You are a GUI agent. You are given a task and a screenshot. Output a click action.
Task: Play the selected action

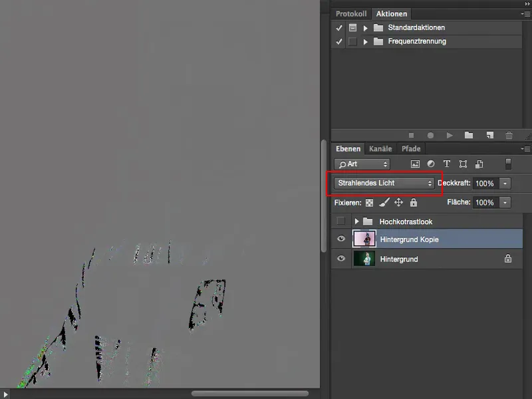click(450, 136)
